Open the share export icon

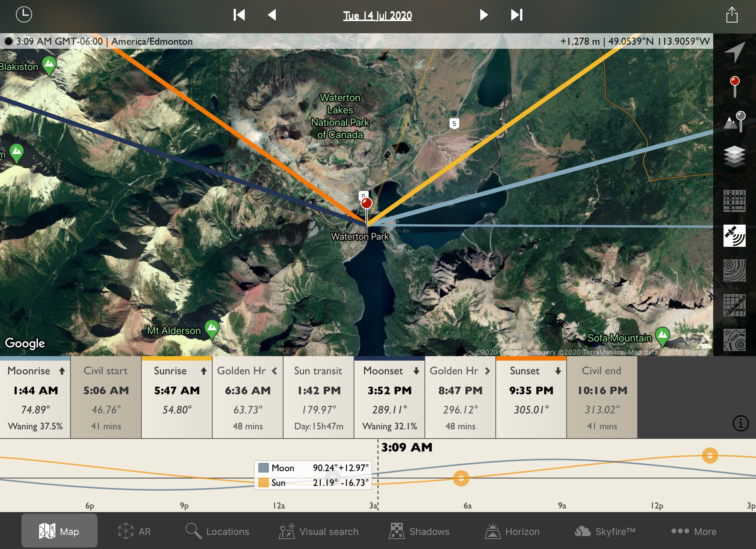point(732,15)
